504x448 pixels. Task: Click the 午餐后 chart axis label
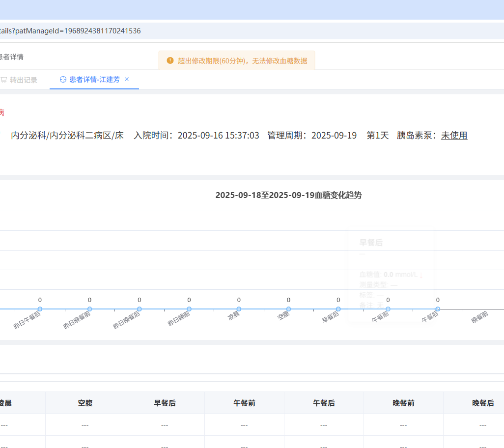pyautogui.click(x=430, y=317)
